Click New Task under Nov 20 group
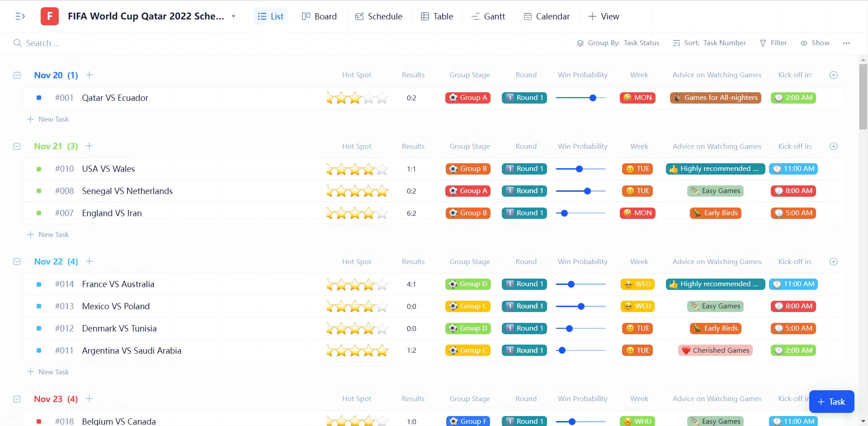The width and height of the screenshot is (868, 426). tap(48, 119)
